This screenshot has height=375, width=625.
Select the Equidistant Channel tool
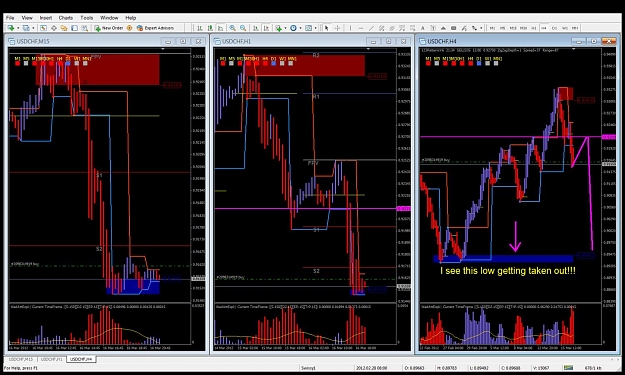(x=381, y=28)
